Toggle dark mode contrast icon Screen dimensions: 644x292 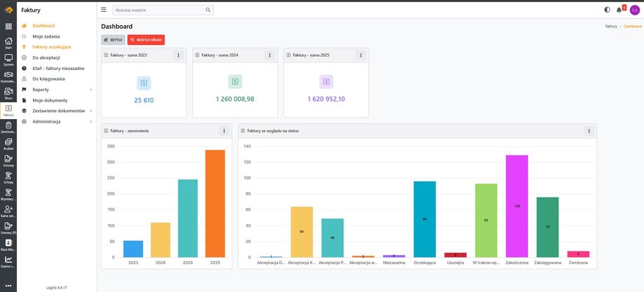(606, 10)
